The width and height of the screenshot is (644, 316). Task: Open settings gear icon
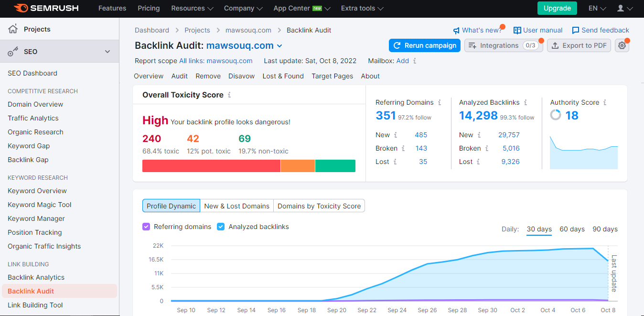(622, 45)
